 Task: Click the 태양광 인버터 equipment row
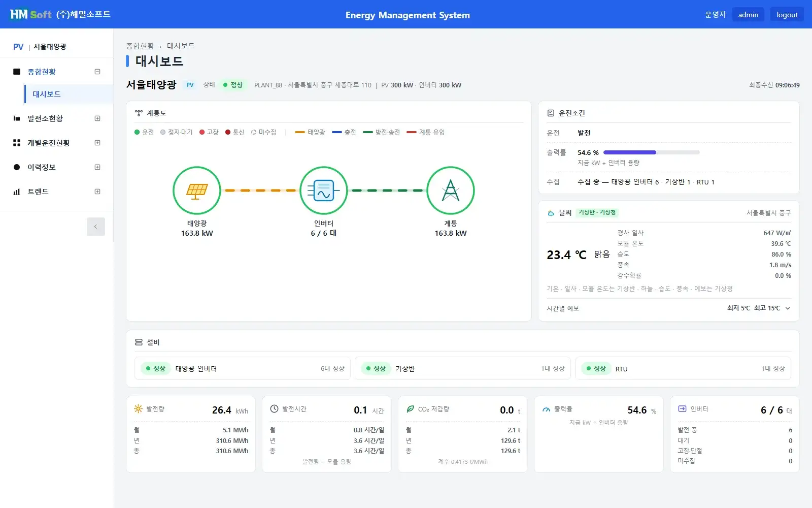pyautogui.click(x=243, y=368)
